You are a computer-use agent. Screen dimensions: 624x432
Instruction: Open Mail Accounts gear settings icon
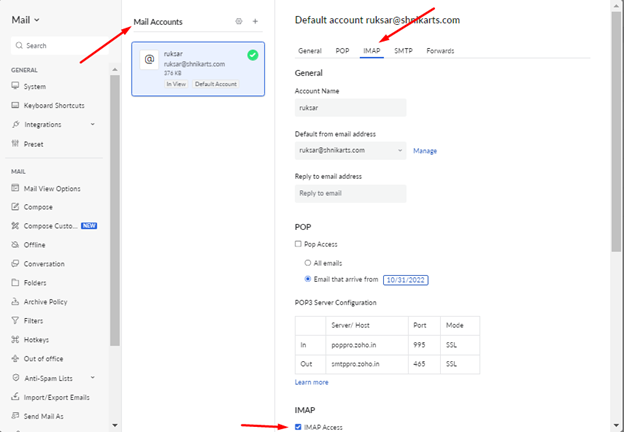pos(239,21)
